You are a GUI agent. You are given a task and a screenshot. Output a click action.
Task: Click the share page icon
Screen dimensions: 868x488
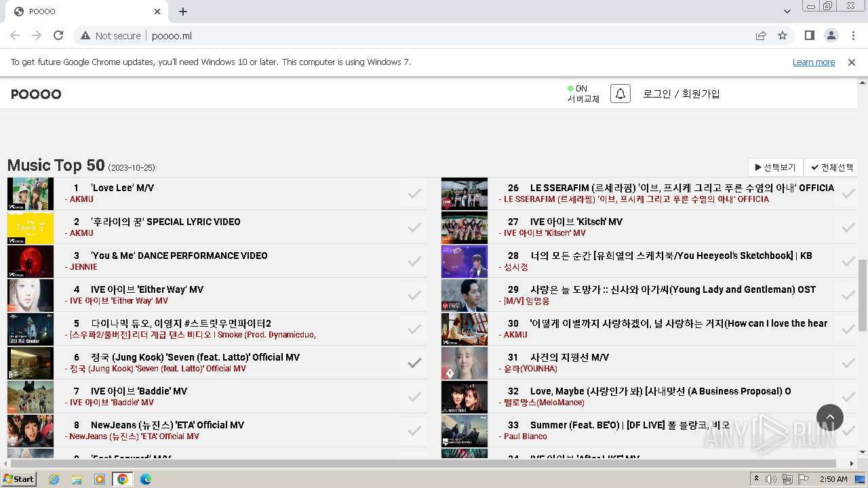(761, 35)
